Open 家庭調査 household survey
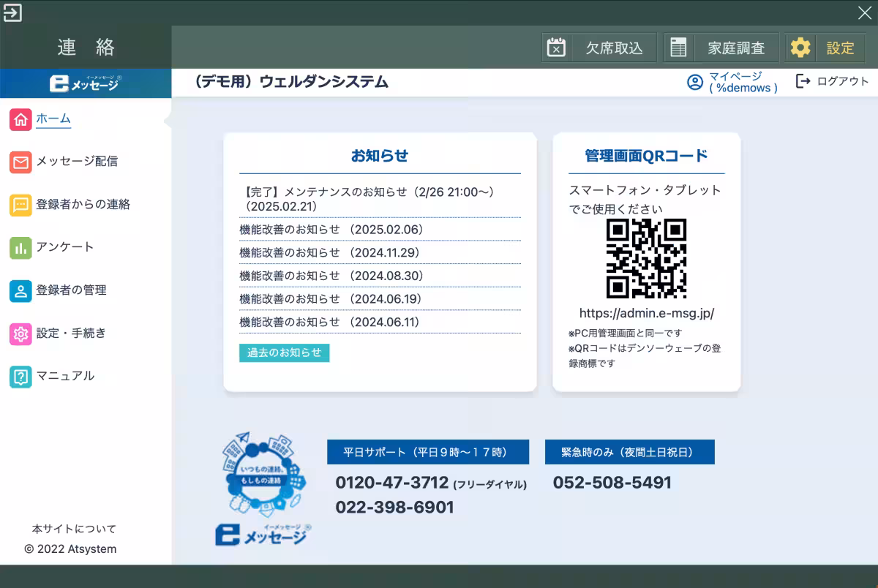The image size is (878, 588). point(721,48)
